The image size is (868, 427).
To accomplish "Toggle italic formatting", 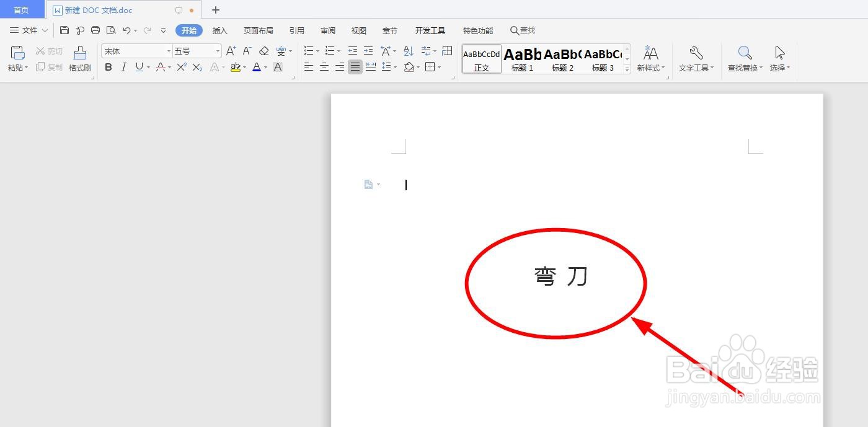I will tap(123, 67).
